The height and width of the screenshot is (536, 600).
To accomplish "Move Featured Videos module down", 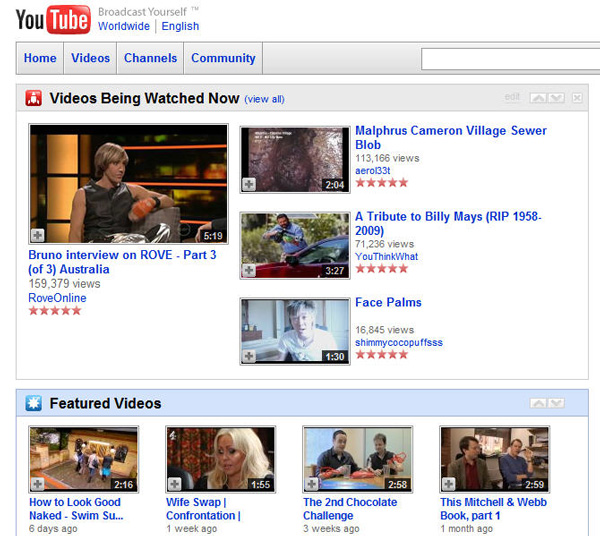I will click(556, 403).
